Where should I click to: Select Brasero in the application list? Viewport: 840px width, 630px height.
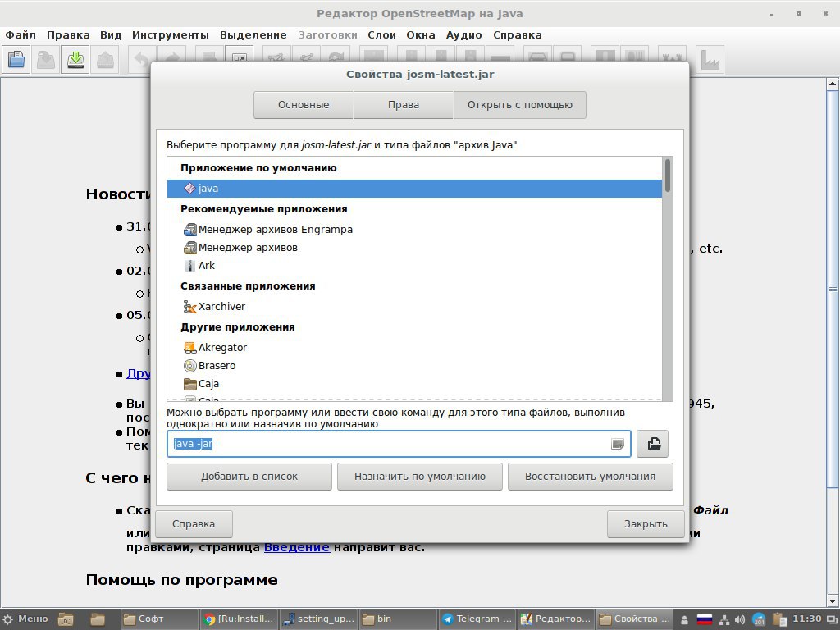coord(414,365)
